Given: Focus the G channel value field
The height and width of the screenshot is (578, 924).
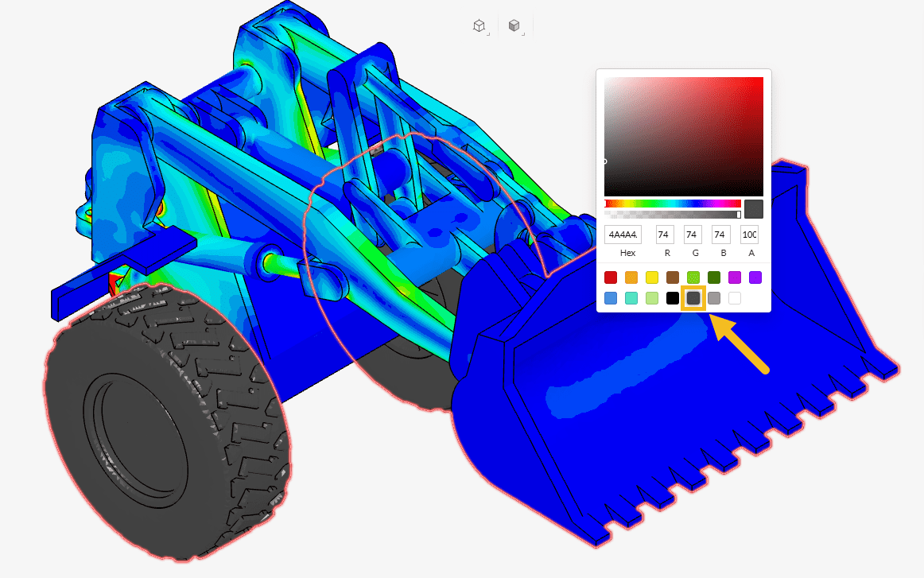Looking at the screenshot, I should [693, 235].
